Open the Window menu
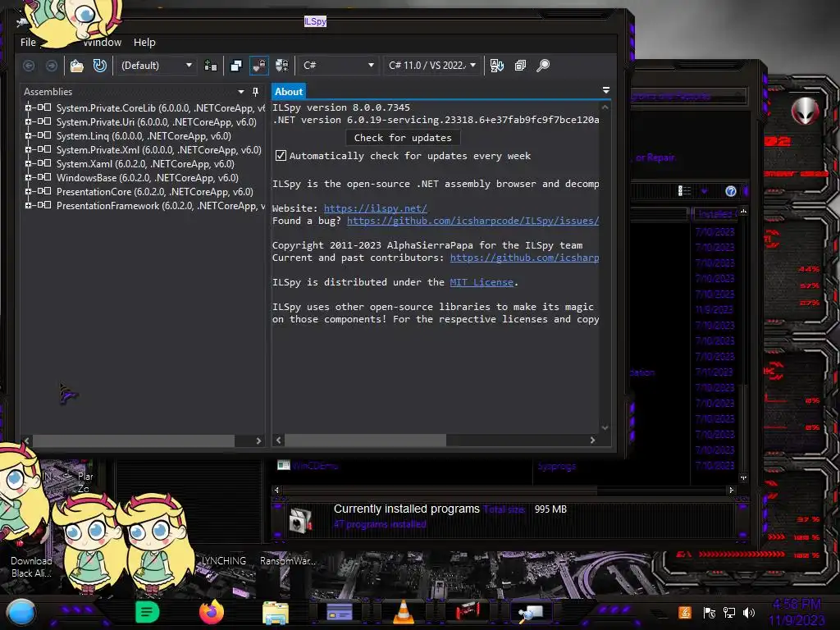 pos(102,43)
